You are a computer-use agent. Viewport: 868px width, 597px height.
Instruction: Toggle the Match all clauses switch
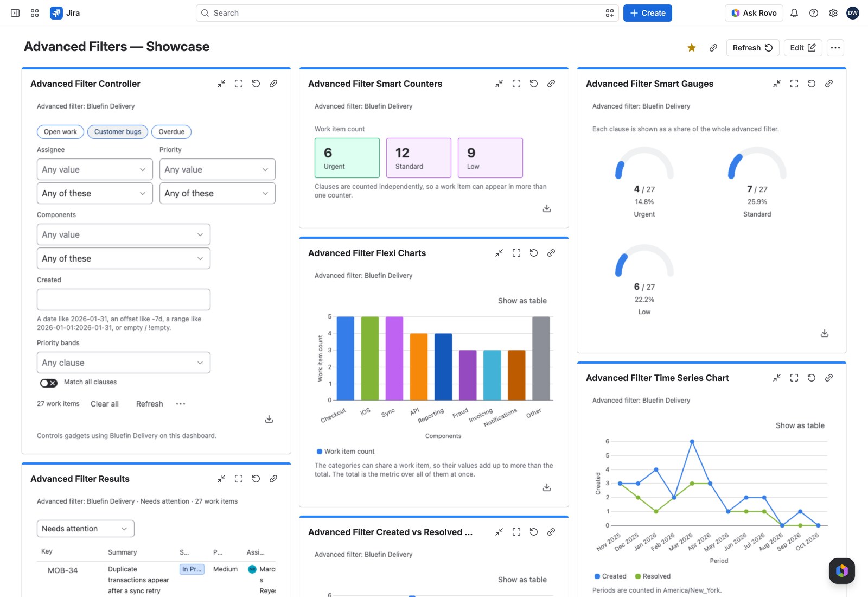pyautogui.click(x=49, y=383)
